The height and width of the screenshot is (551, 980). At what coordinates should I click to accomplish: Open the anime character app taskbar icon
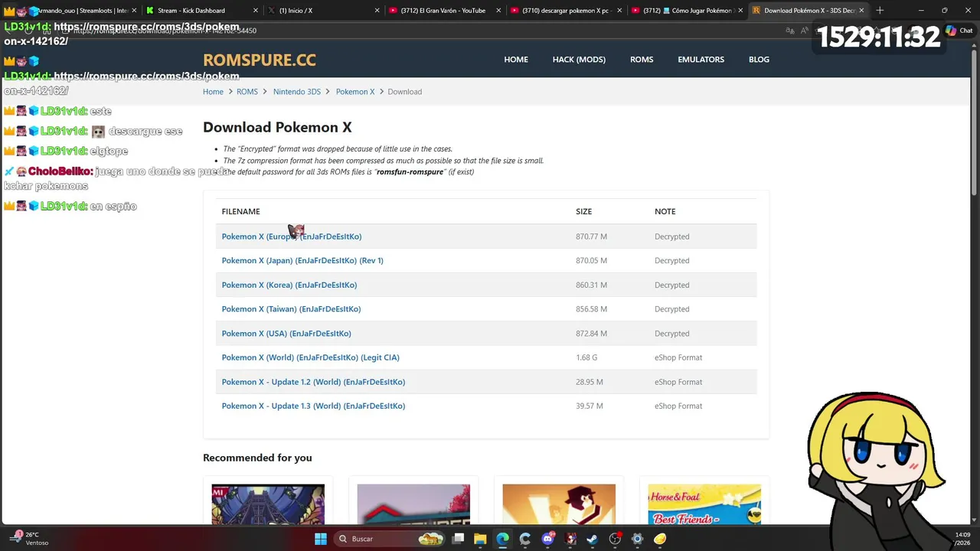pyautogui.click(x=570, y=539)
